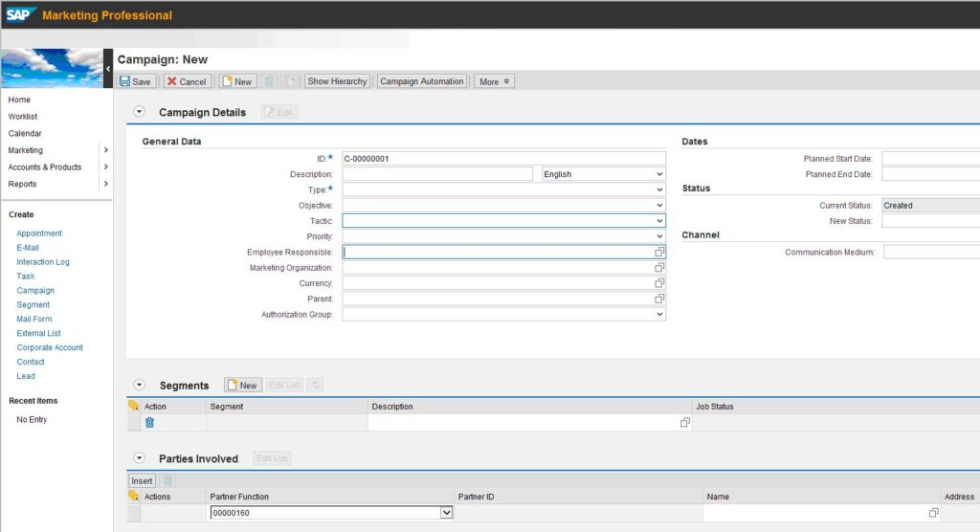Create a Mail Form link

34,319
